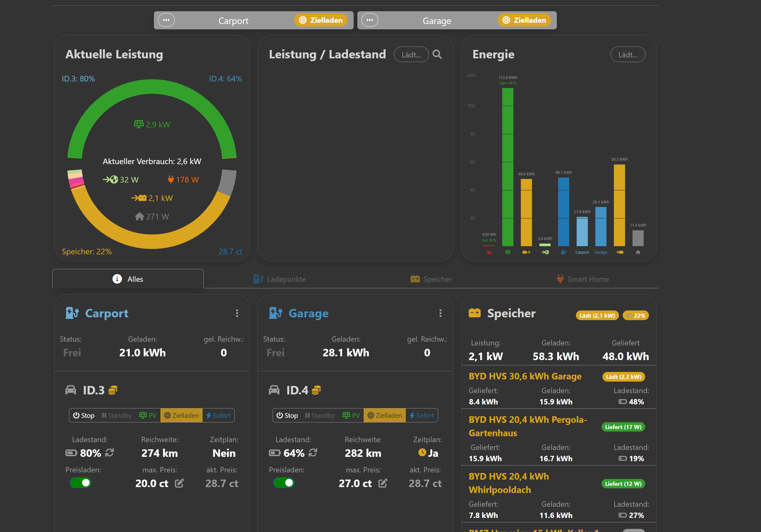761x532 pixels.
Task: Refresh the ID.4 state of charge at 64%
Action: coord(313,452)
